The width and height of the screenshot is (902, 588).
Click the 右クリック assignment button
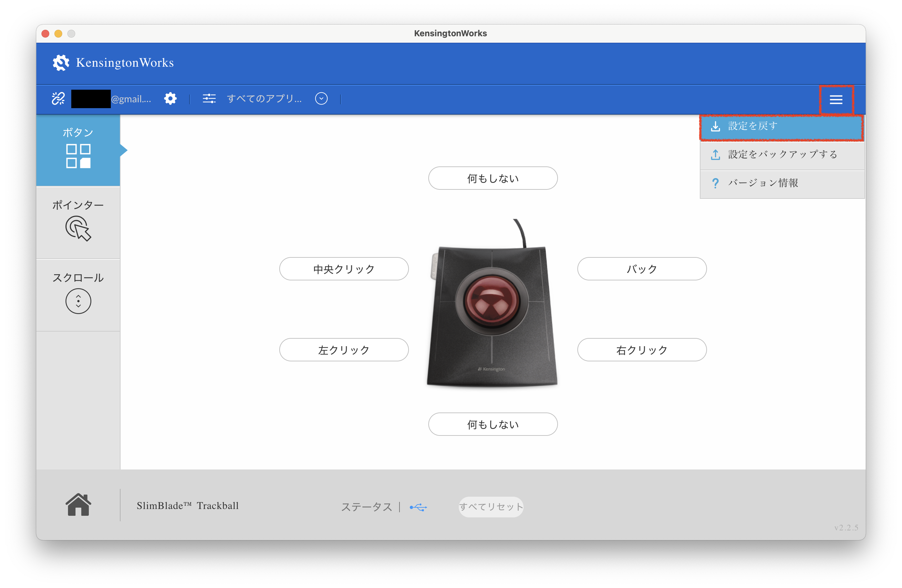click(x=642, y=350)
